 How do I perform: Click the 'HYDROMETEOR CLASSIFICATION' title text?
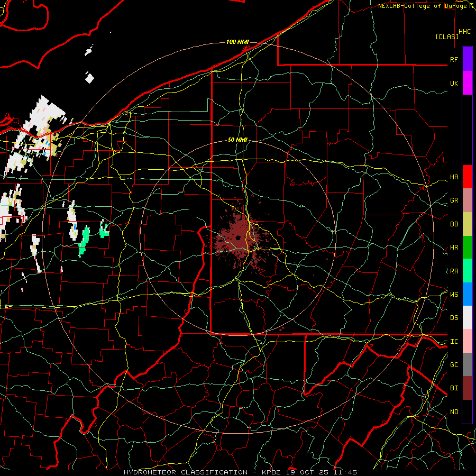tap(186, 472)
